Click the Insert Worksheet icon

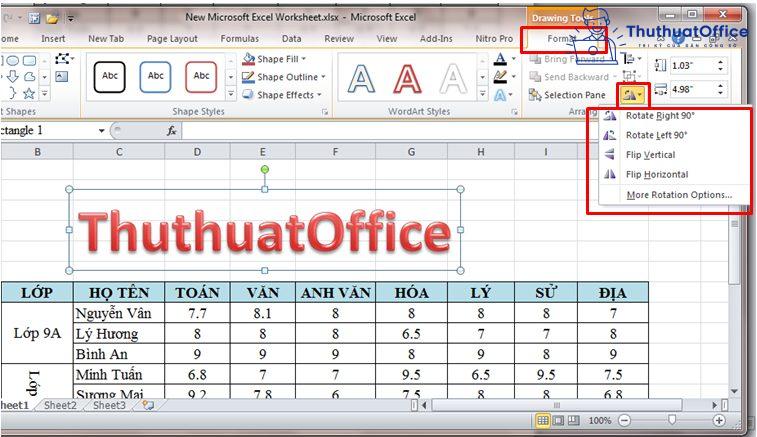pyautogui.click(x=148, y=406)
